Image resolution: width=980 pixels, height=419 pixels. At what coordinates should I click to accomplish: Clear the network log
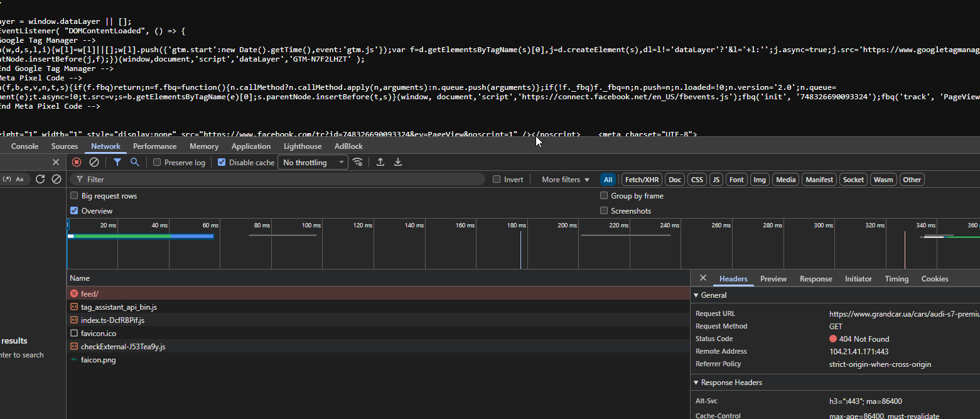coord(94,162)
